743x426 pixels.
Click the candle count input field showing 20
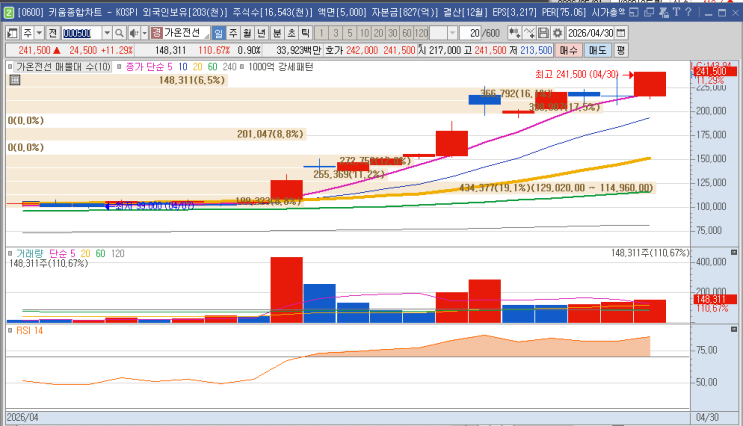coord(471,33)
